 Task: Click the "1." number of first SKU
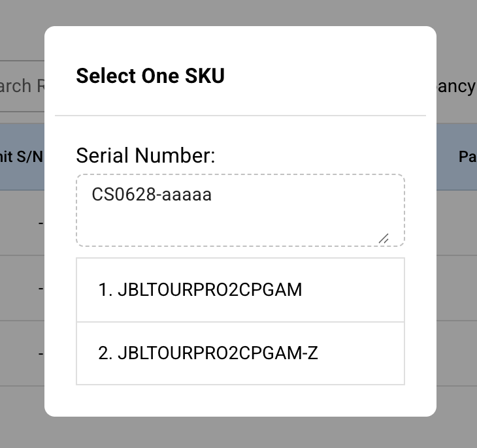click(105, 290)
